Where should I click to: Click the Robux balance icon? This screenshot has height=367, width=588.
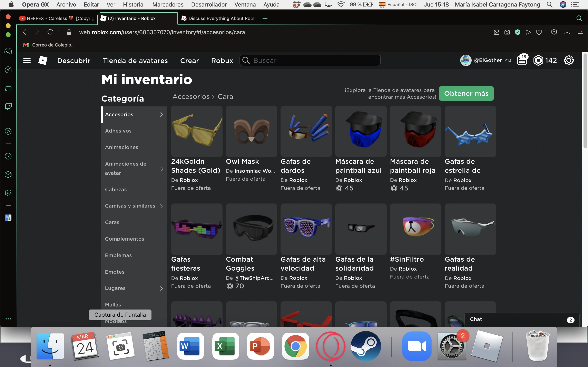coord(538,60)
